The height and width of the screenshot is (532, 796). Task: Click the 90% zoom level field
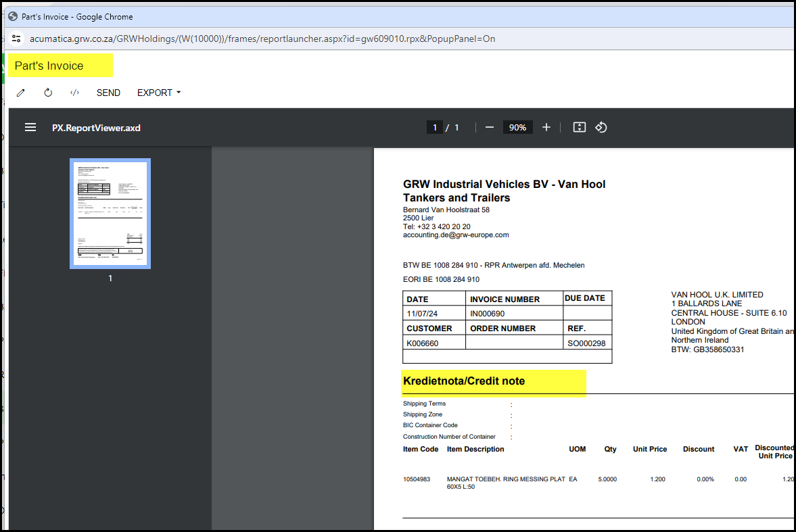(x=518, y=127)
